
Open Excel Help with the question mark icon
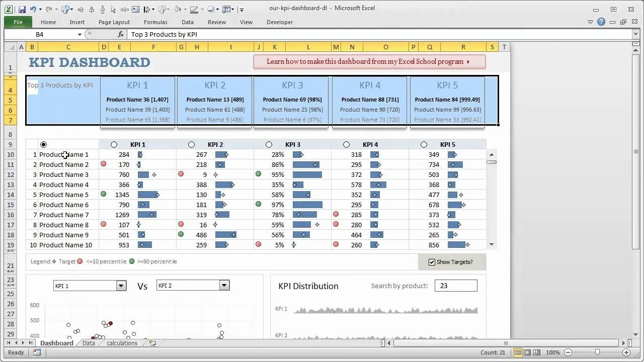(x=601, y=22)
